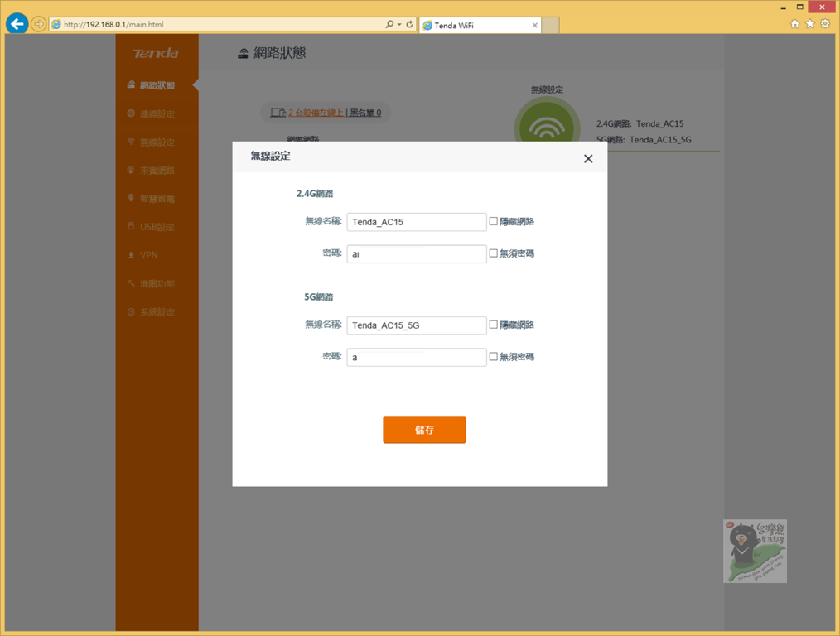The width and height of the screenshot is (840, 636).
Task: Maximize the browser window
Action: [799, 7]
